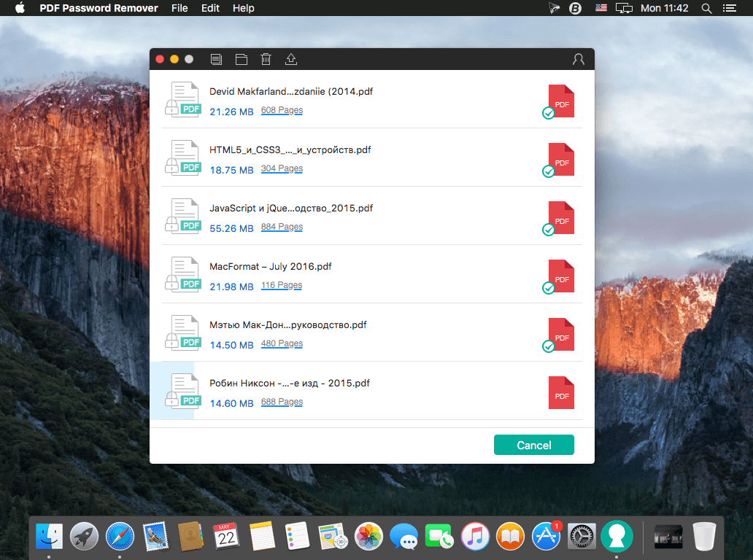Open Finder from the Dock

click(x=49, y=536)
